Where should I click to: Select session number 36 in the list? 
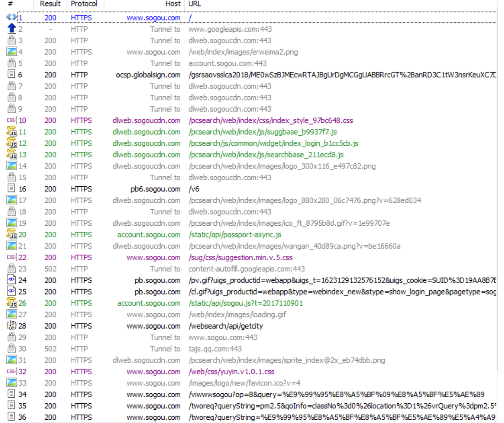pos(22,417)
